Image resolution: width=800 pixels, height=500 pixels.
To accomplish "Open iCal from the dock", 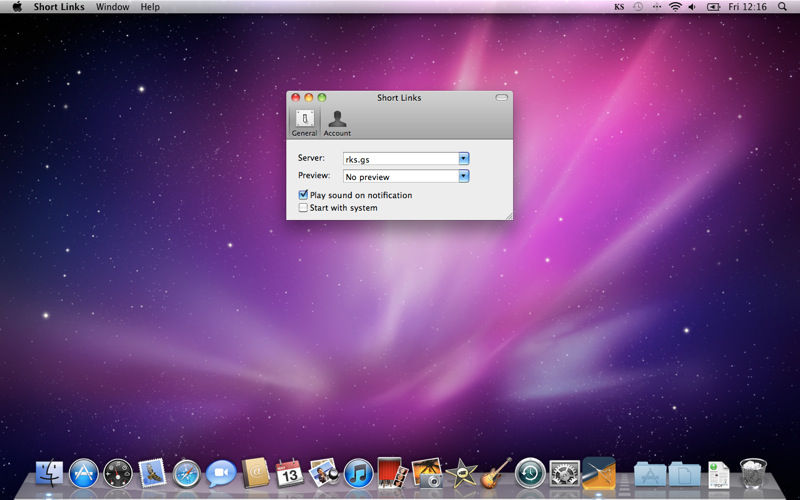I will click(289, 473).
